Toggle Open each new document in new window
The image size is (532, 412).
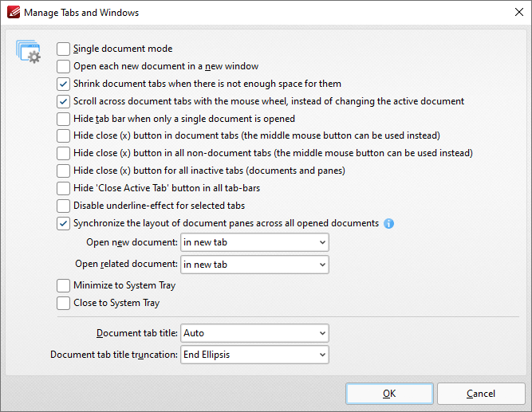64,66
